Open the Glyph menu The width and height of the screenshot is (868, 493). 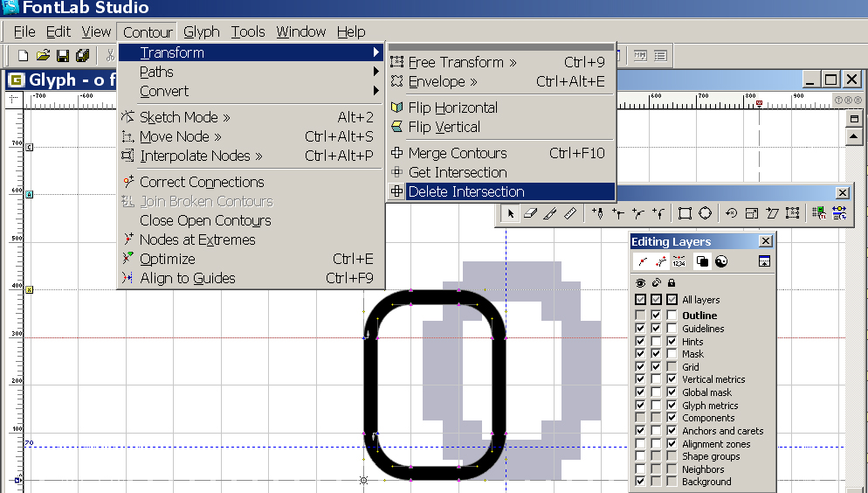[x=202, y=32]
